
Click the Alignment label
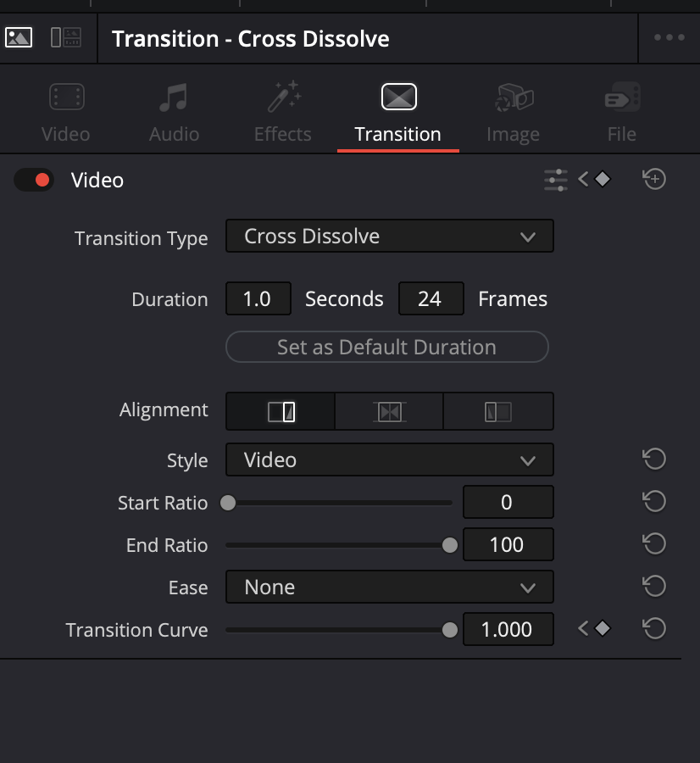click(164, 409)
